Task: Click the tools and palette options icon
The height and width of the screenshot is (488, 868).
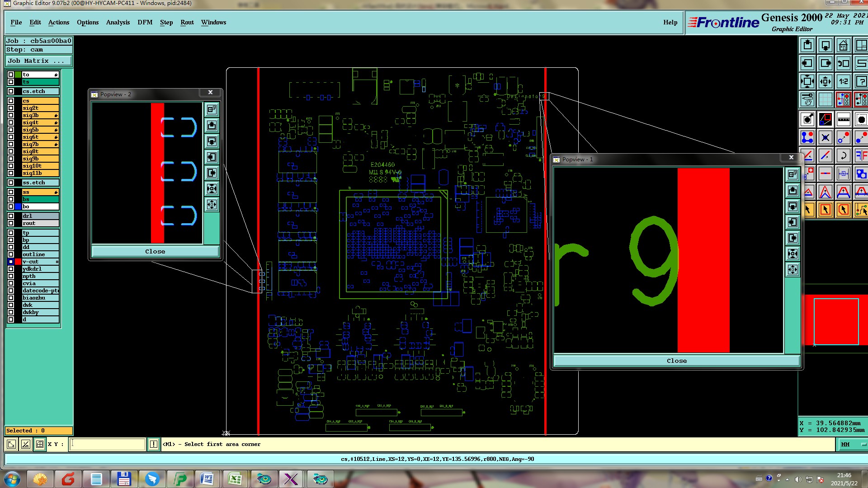Action: [807, 99]
